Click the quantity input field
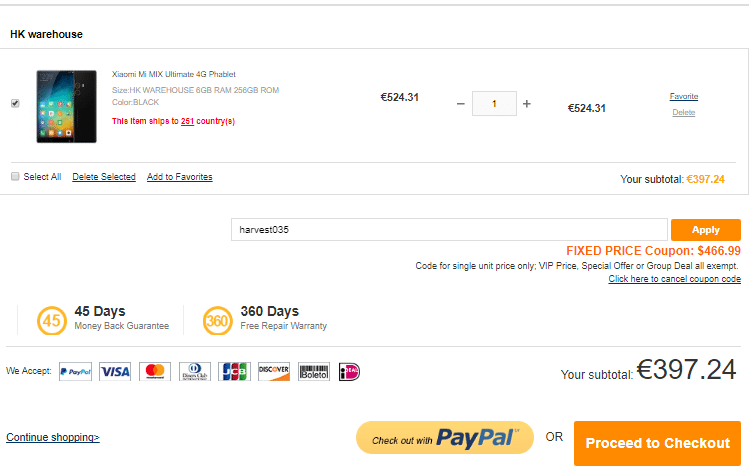Screen dimensions: 750x468 [x=493, y=104]
